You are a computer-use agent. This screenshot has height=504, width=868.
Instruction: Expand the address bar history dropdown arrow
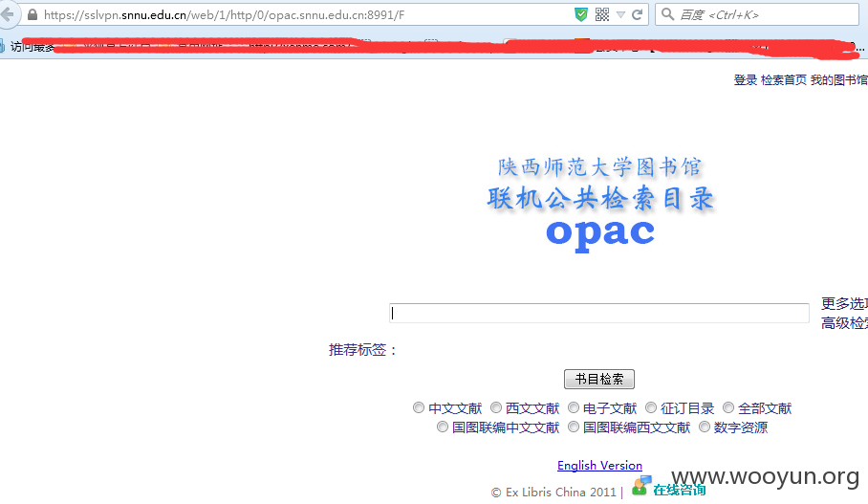620,15
